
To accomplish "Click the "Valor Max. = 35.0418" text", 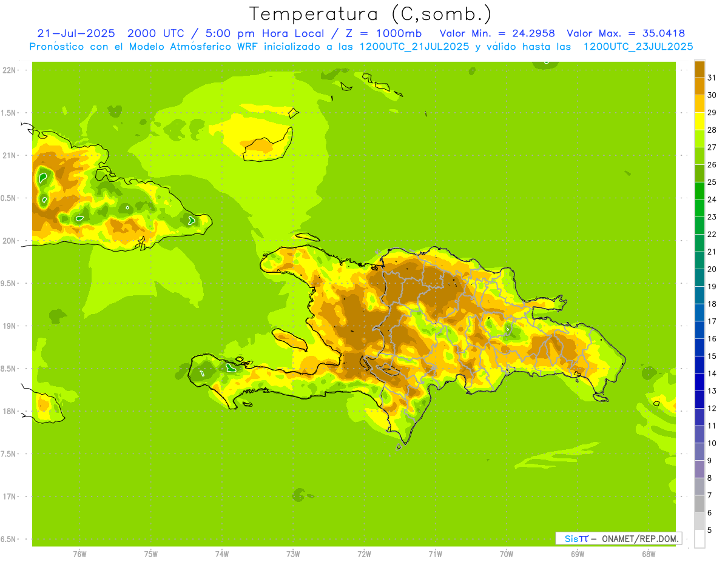I will coord(625,33).
